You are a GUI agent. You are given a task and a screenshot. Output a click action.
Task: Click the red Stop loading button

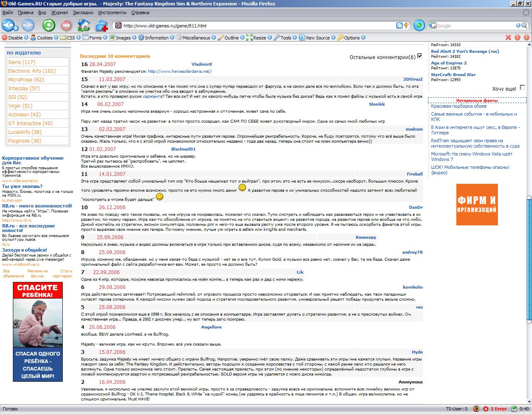click(66, 25)
